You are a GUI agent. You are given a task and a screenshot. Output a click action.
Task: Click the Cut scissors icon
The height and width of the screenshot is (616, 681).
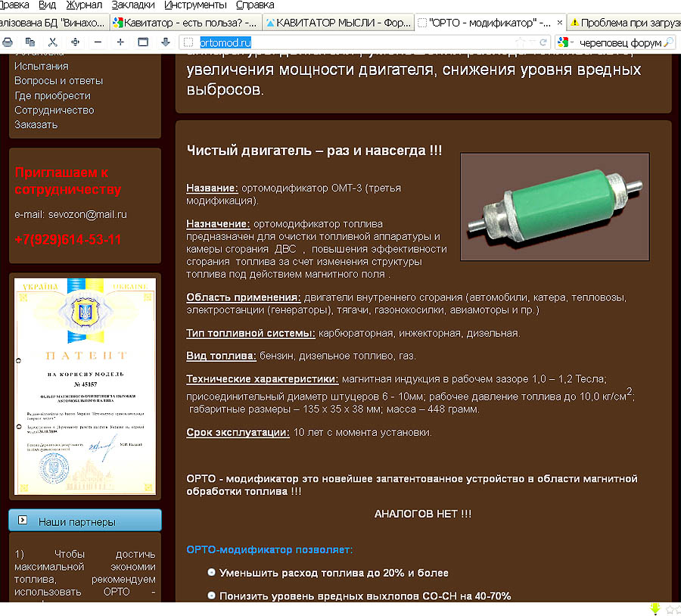click(52, 42)
